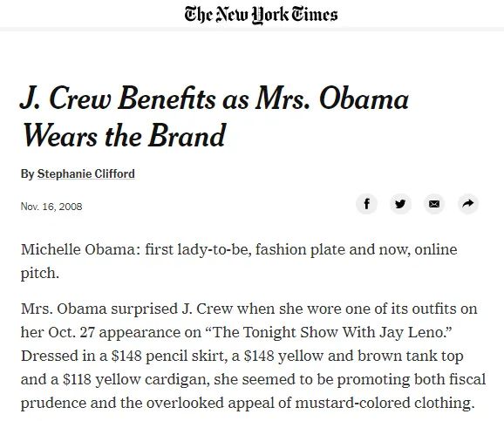Click the "Oct. 27" date in article body

tap(72, 332)
